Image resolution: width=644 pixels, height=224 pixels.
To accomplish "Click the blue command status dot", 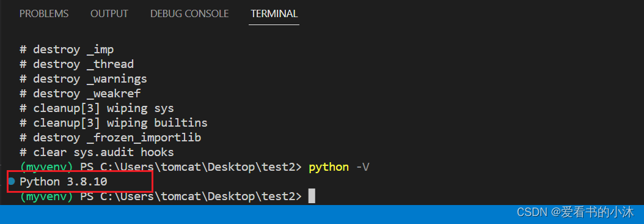I will point(12,181).
